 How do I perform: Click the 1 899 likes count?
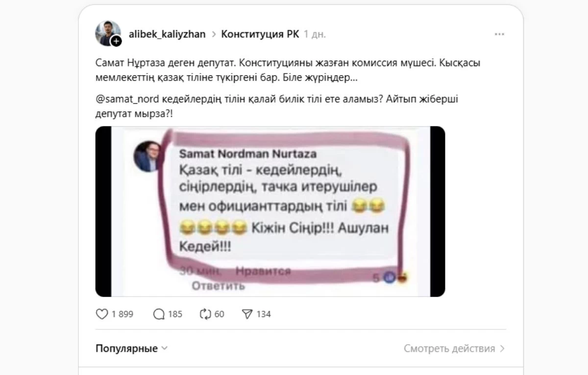(x=122, y=314)
